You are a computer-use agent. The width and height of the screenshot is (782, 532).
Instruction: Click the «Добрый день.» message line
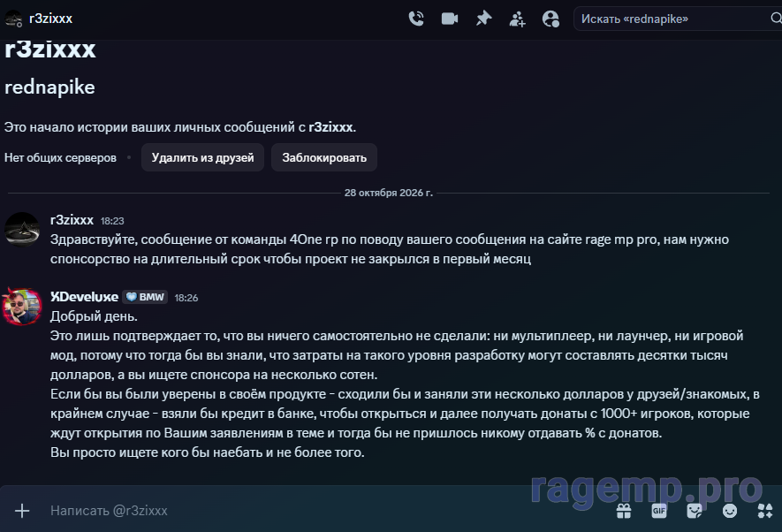coord(94,316)
